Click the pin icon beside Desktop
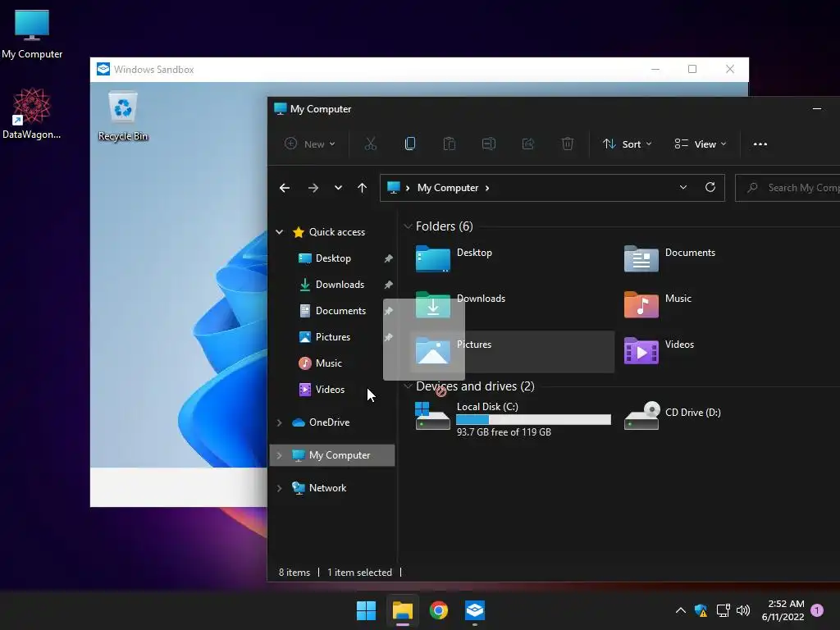 click(388, 258)
